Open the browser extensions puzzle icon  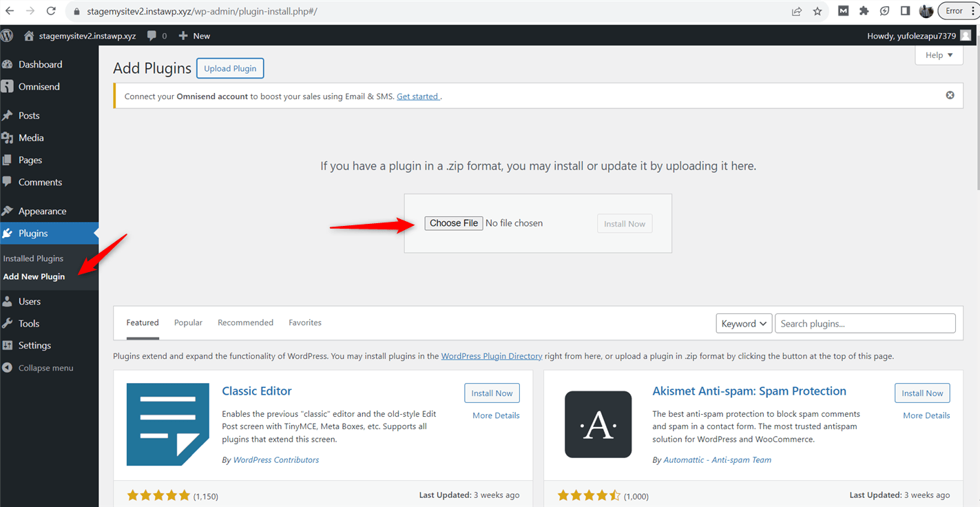coord(864,11)
